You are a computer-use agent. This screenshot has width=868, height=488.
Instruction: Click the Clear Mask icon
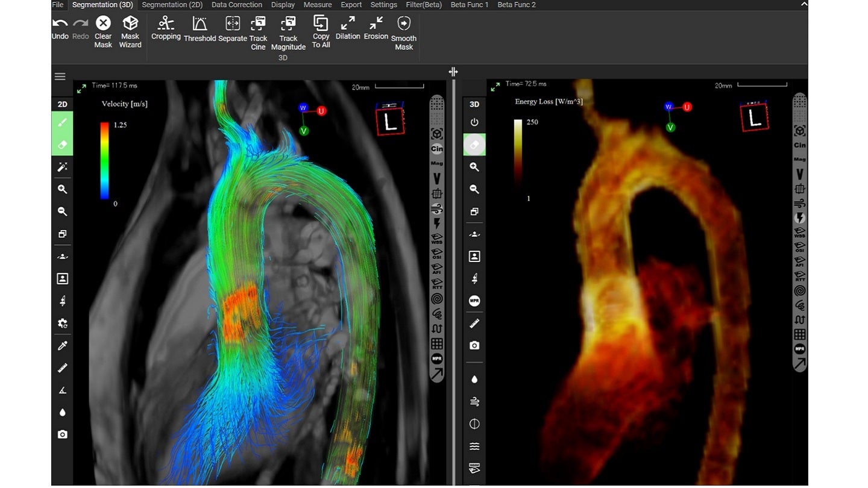point(103,23)
